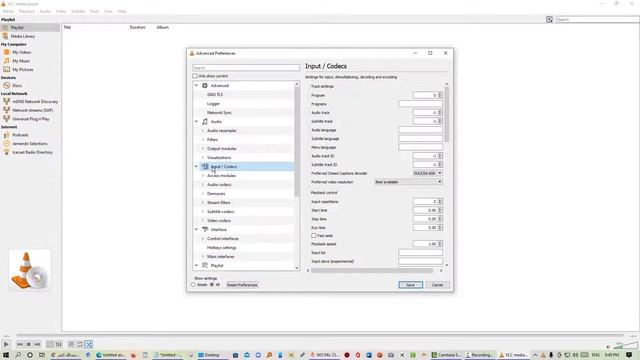The width and height of the screenshot is (640, 360).
Task: Click the Title column header in playlist
Action: [67, 27]
